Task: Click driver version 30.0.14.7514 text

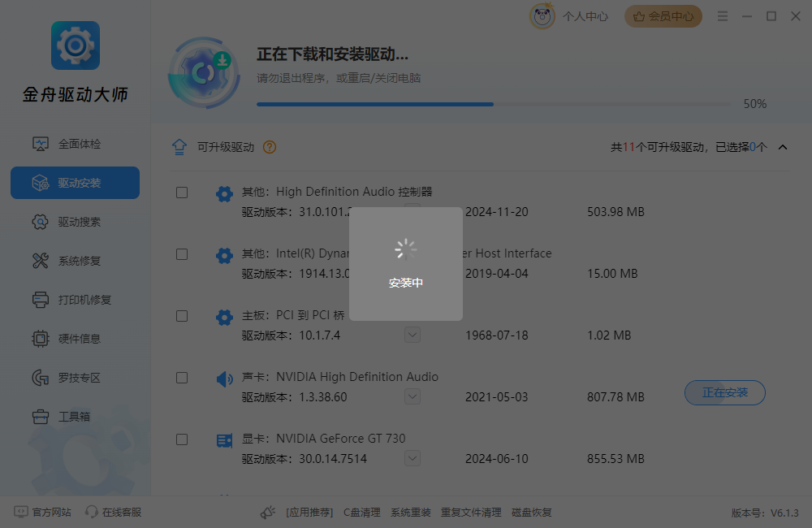Action: tap(333, 459)
